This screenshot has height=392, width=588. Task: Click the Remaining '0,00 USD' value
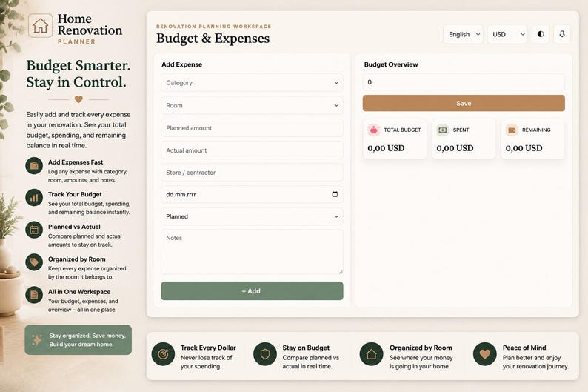point(524,148)
